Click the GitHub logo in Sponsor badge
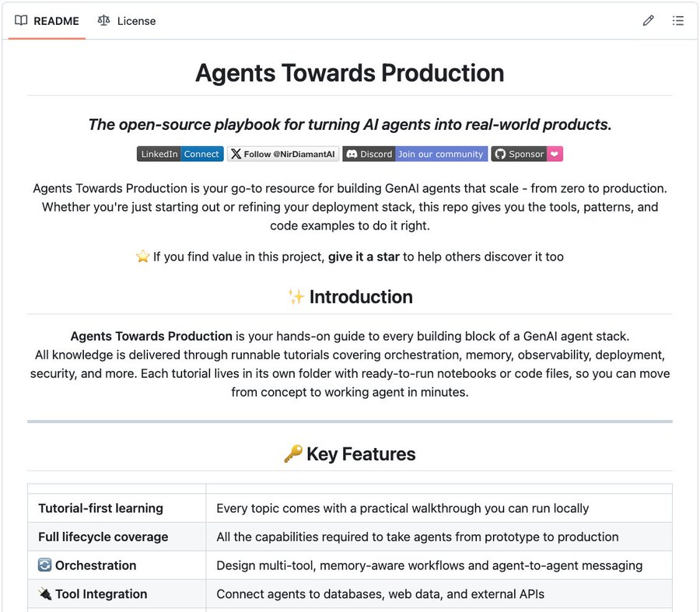The width and height of the screenshot is (700, 612). point(500,154)
